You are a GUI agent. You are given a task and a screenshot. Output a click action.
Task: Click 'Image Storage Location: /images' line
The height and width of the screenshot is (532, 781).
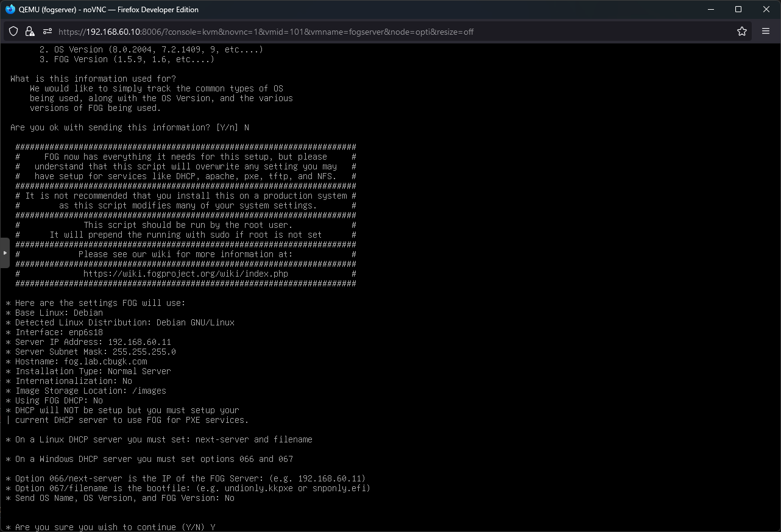[86, 391]
